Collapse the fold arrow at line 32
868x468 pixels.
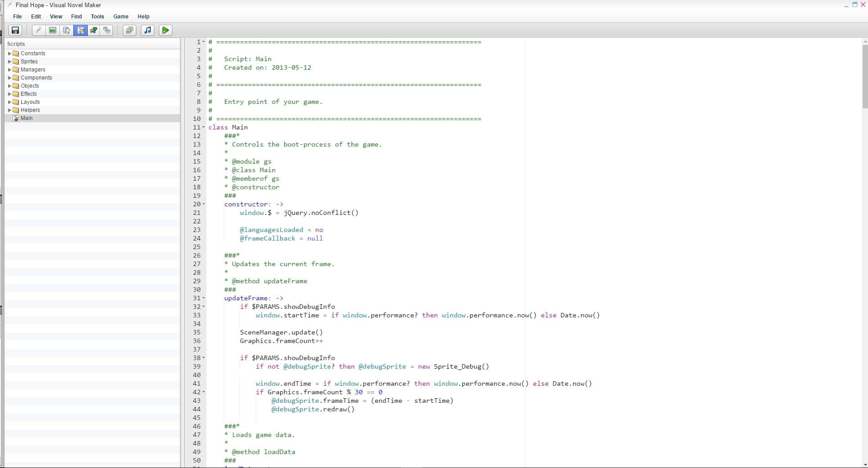204,307
